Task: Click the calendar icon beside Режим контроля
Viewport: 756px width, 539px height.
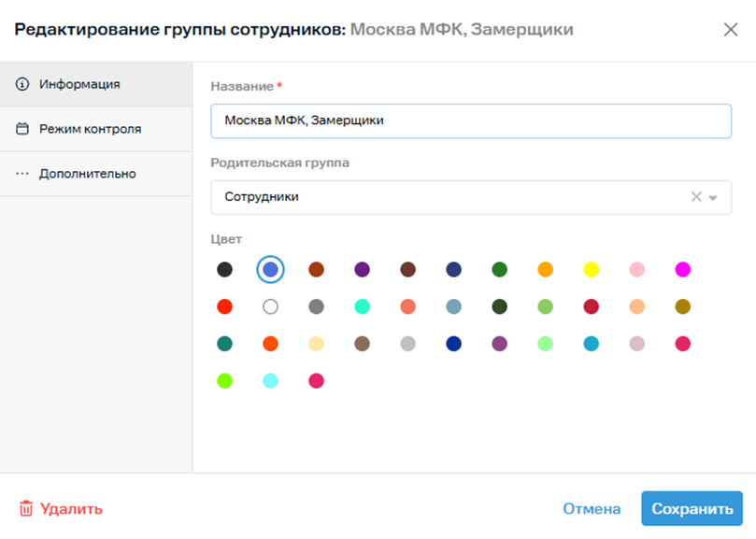Action: click(x=23, y=129)
